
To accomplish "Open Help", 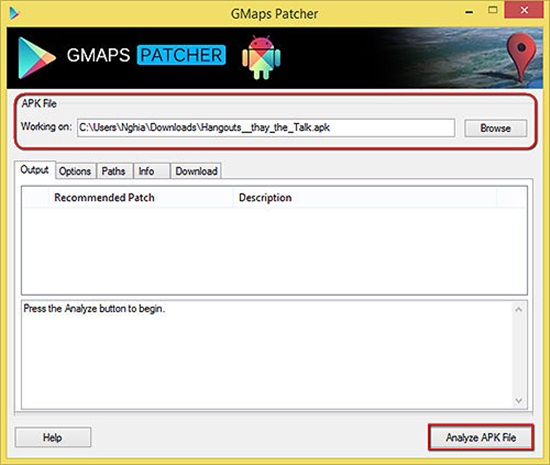I will point(53,437).
